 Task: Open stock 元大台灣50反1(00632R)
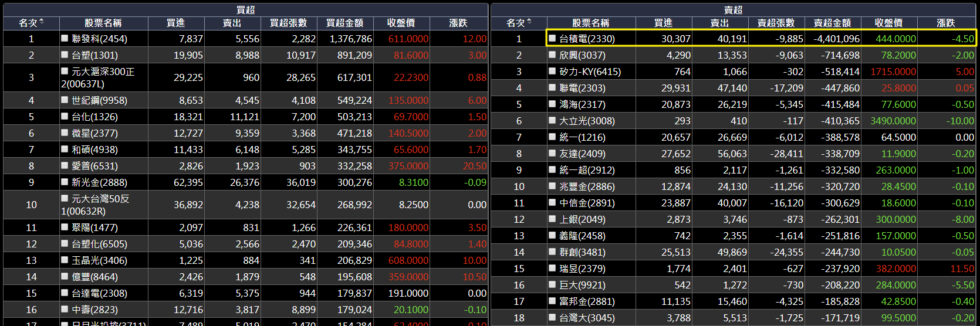pyautogui.click(x=95, y=205)
